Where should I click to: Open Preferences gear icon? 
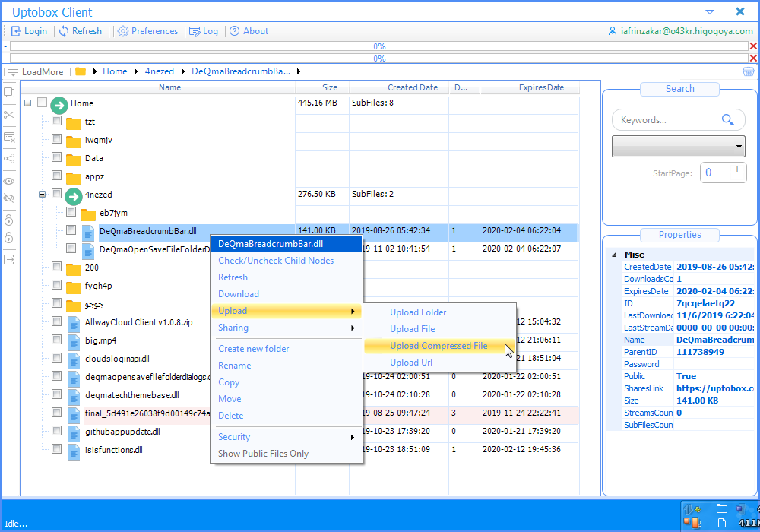[123, 31]
